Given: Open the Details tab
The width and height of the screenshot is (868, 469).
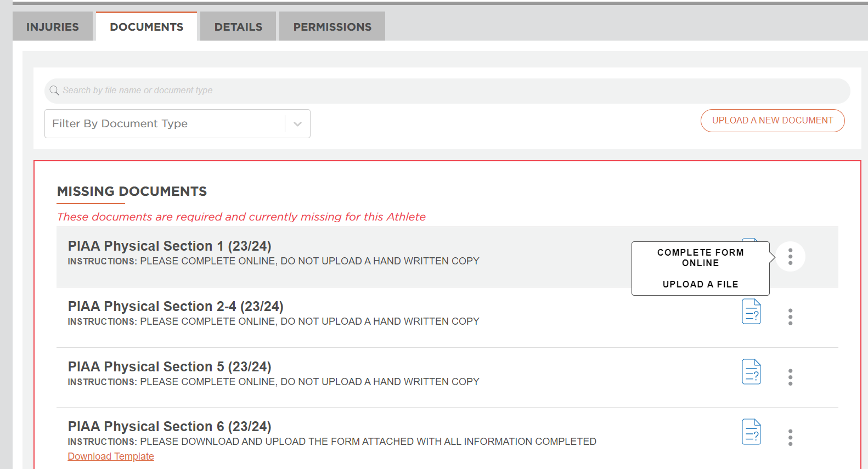Looking at the screenshot, I should click(x=238, y=27).
